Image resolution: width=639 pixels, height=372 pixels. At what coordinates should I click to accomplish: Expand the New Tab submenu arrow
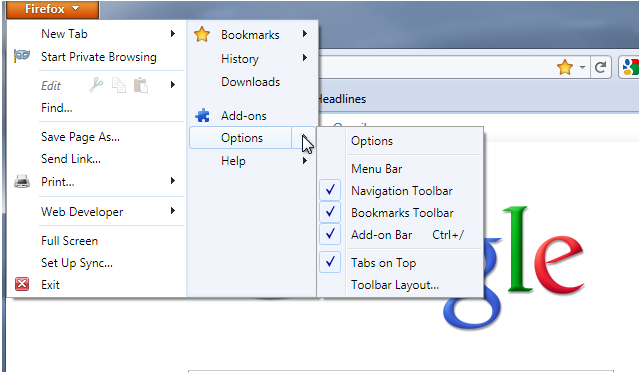coord(173,33)
